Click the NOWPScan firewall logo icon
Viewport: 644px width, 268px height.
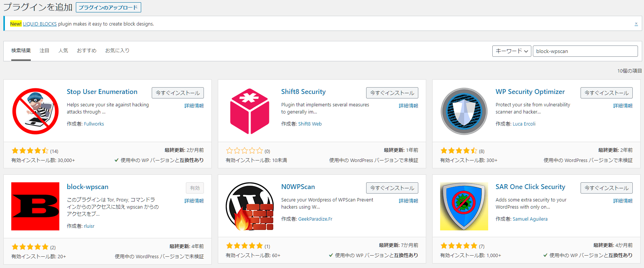tap(250, 206)
